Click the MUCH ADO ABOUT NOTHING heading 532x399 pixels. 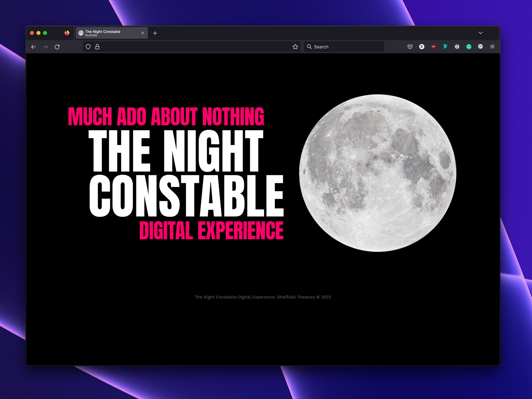coord(166,116)
